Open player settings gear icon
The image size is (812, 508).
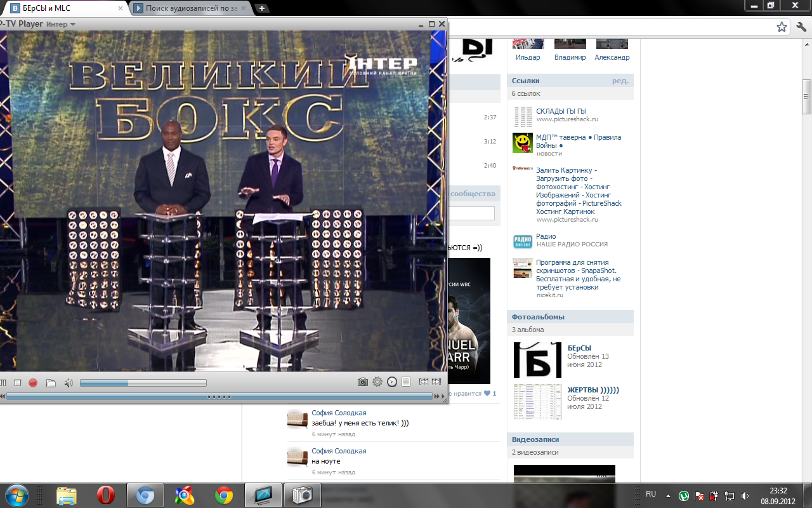377,382
